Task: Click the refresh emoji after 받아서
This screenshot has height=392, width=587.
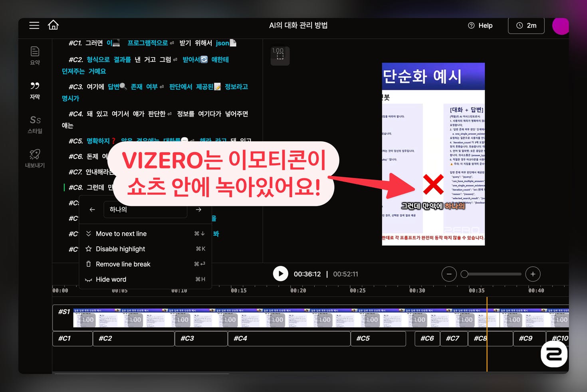Action: tap(204, 59)
